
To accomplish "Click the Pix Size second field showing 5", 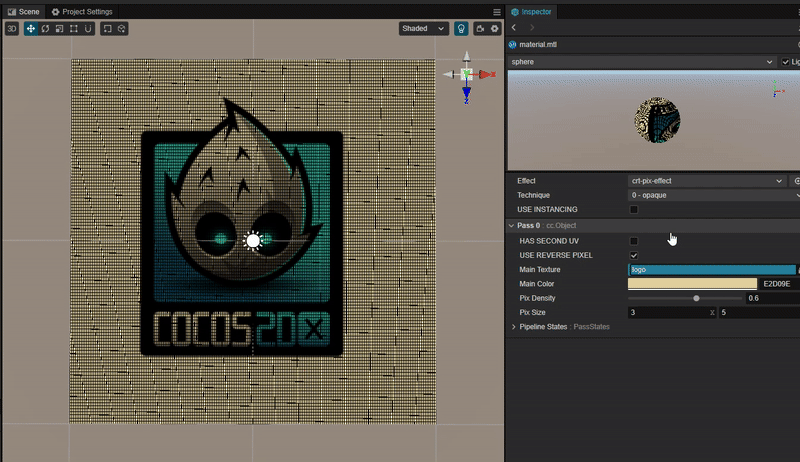I will pyautogui.click(x=759, y=313).
